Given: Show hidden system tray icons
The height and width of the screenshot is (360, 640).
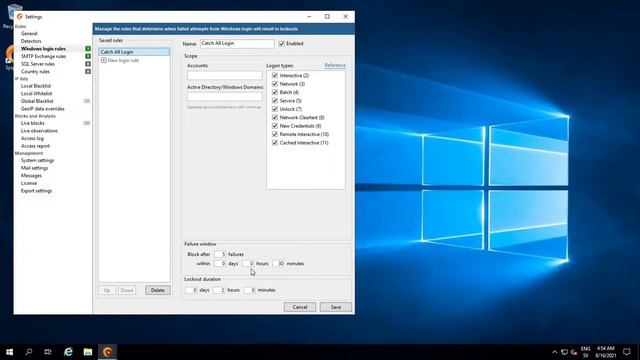Looking at the screenshot, I should pyautogui.click(x=554, y=352).
